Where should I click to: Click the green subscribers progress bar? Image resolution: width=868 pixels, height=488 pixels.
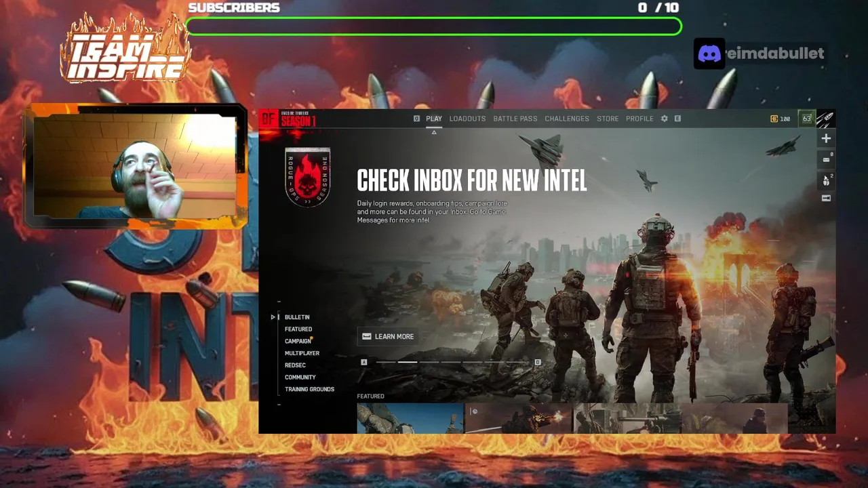point(433,26)
